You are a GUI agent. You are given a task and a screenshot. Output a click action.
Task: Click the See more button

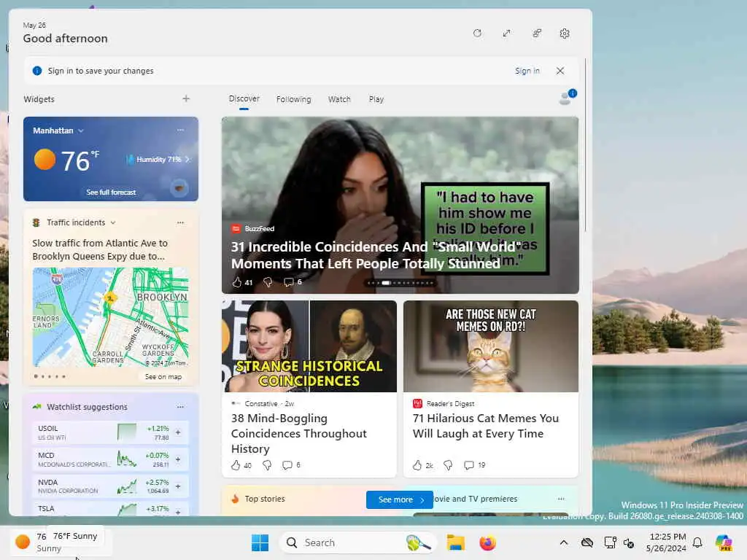pyautogui.click(x=400, y=499)
